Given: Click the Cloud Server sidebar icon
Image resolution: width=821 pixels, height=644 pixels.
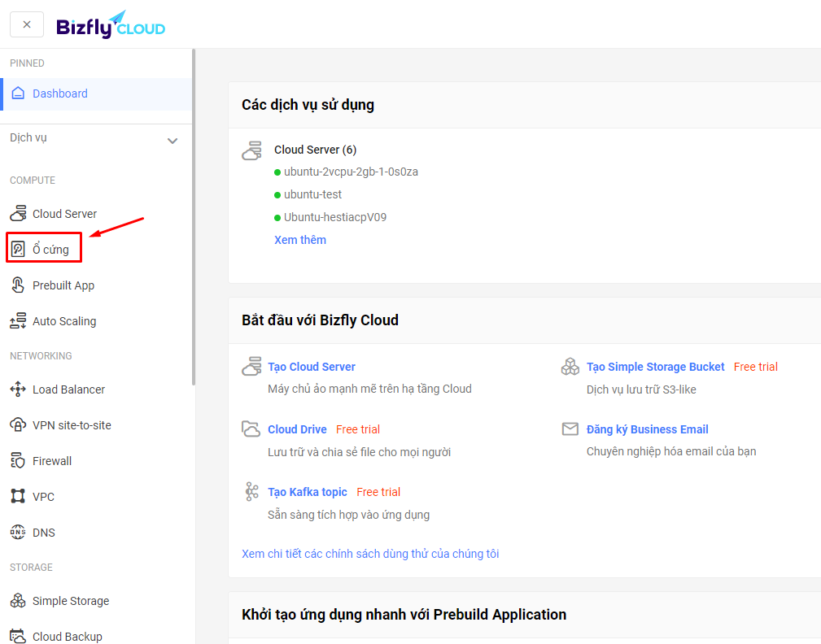Looking at the screenshot, I should pos(18,213).
